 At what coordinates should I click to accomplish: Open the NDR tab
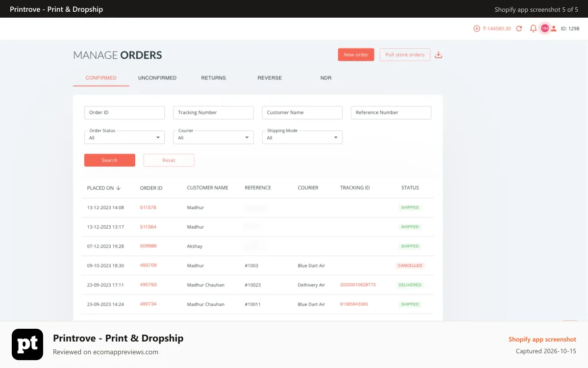(326, 78)
